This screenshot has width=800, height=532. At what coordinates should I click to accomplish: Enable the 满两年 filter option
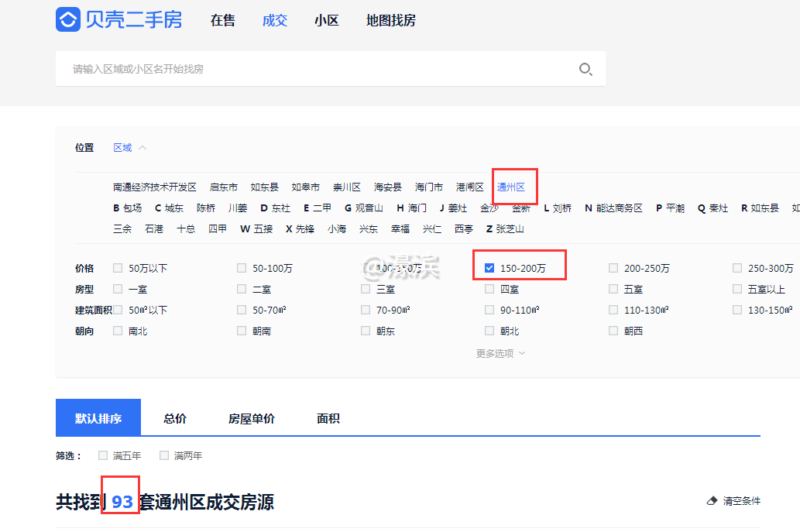coord(163,455)
